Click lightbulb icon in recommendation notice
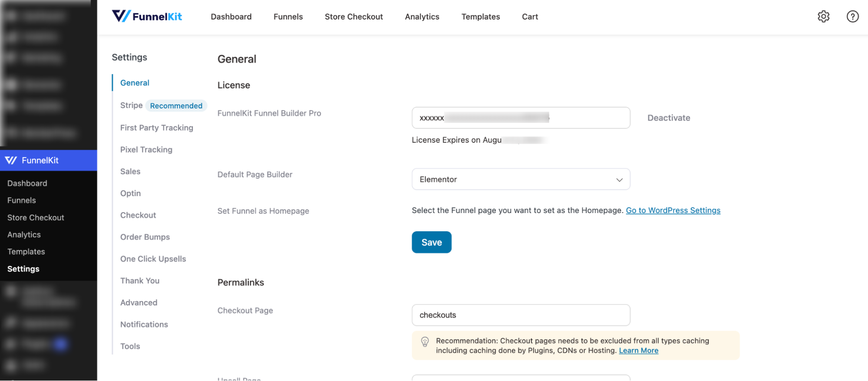 click(x=425, y=342)
